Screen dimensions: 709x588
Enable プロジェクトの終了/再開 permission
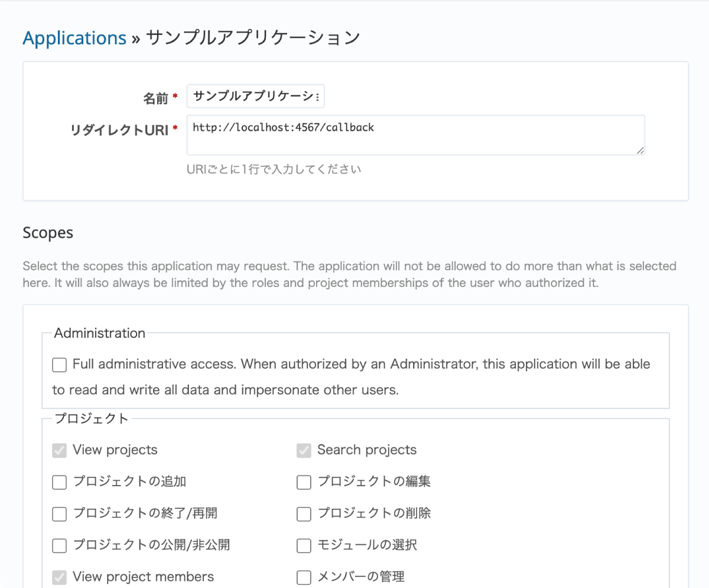(x=59, y=514)
